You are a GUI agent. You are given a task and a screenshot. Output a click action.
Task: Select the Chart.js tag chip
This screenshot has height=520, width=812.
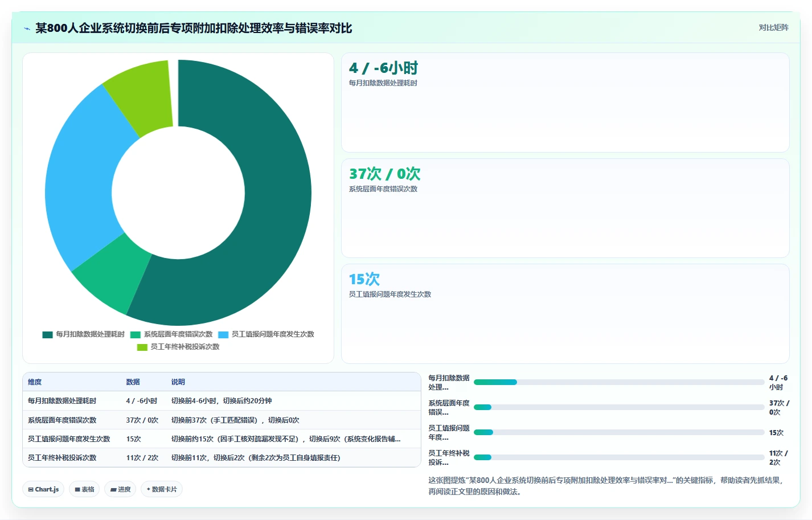[x=43, y=489]
